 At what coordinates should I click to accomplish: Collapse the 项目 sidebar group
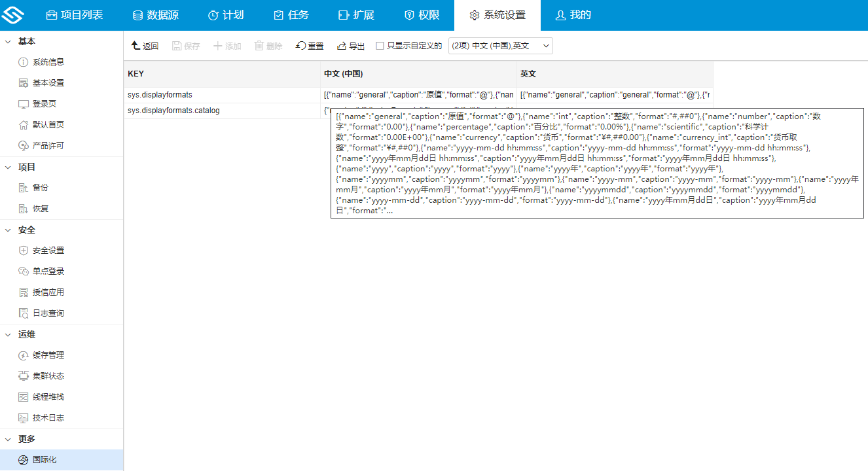click(x=9, y=167)
